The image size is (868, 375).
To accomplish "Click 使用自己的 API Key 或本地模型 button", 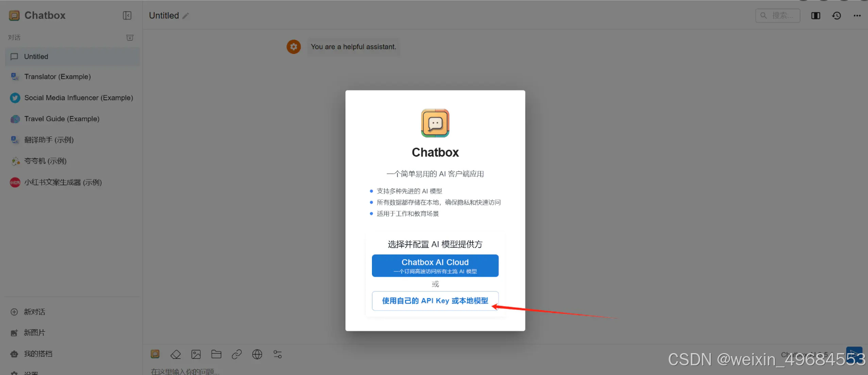I will tap(435, 301).
